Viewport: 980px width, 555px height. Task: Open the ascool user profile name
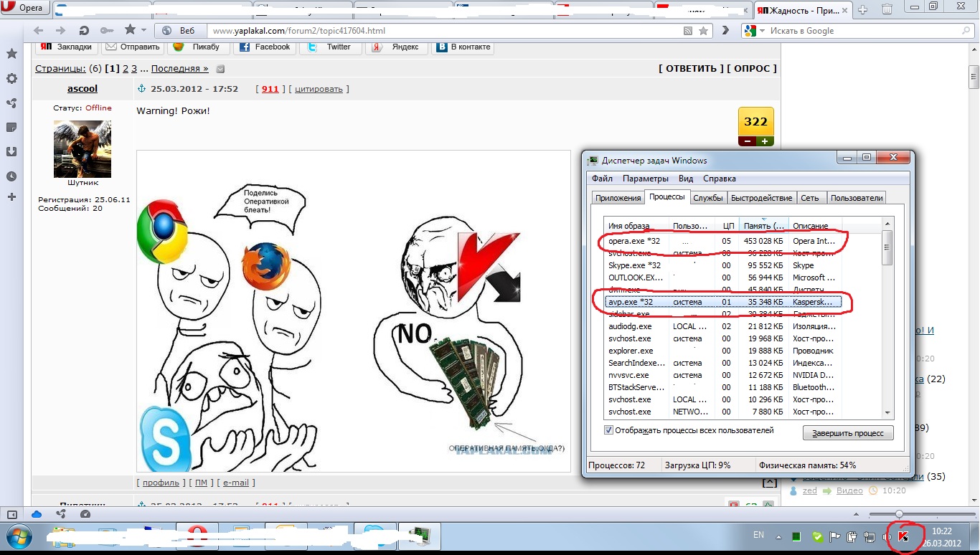coord(83,89)
